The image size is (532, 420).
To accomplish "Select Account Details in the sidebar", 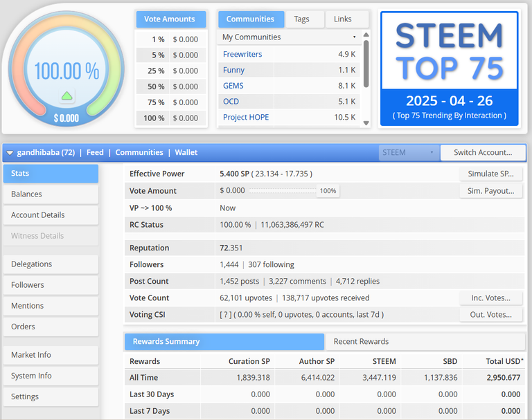I will tap(51, 215).
